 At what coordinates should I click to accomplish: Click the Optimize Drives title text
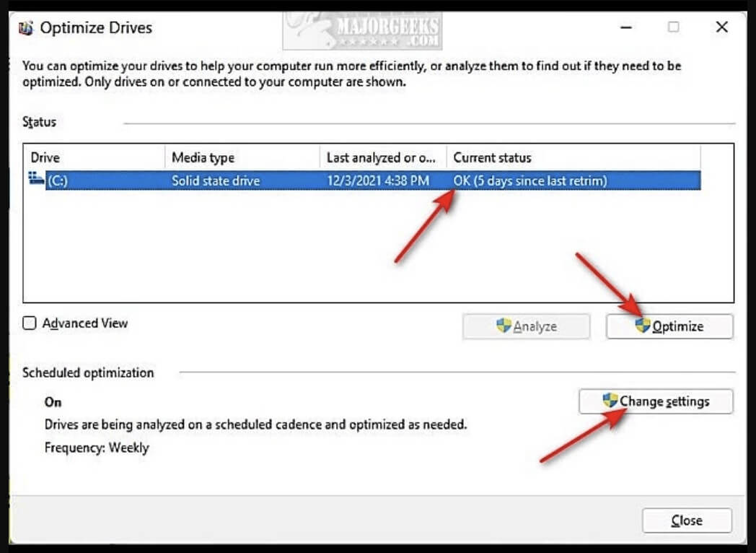tap(96, 29)
